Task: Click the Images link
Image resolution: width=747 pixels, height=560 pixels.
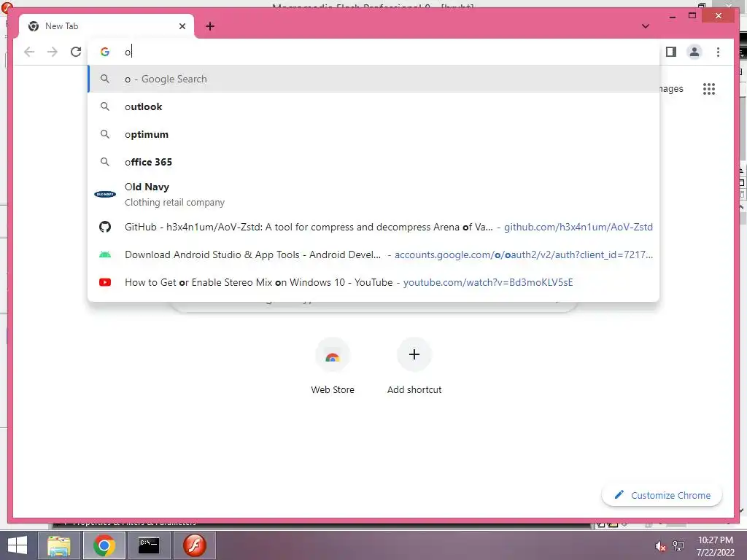Action: coord(672,89)
